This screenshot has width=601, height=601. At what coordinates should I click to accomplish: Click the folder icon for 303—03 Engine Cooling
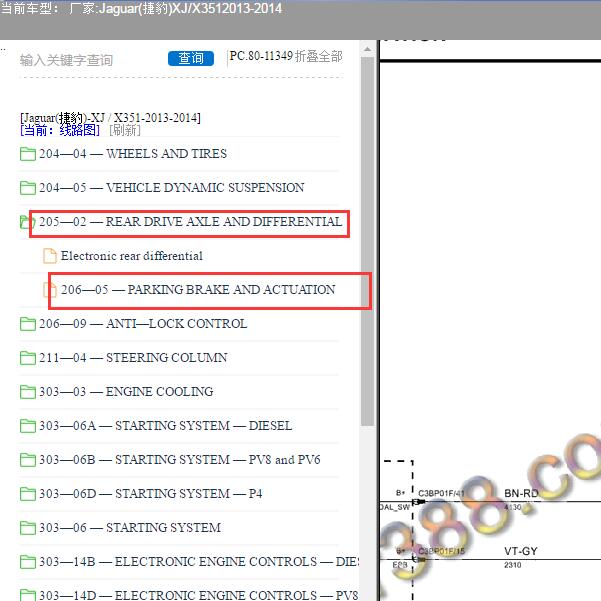pyautogui.click(x=28, y=392)
